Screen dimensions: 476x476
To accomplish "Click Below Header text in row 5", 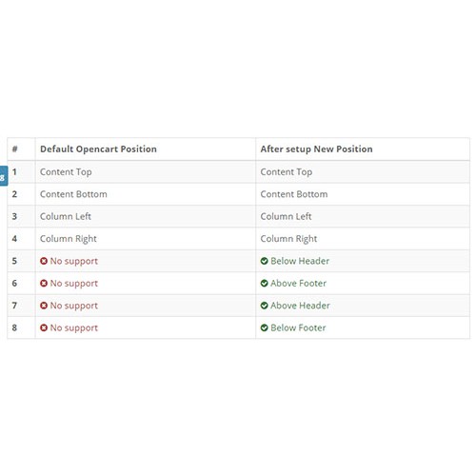I will pyautogui.click(x=300, y=261).
